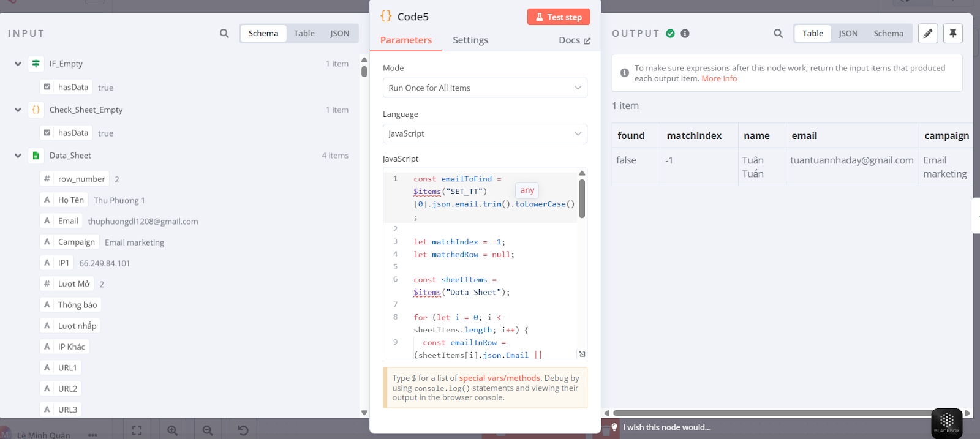Click the Email string type icon
Viewport: 980px width, 439px height.
coord(47,220)
